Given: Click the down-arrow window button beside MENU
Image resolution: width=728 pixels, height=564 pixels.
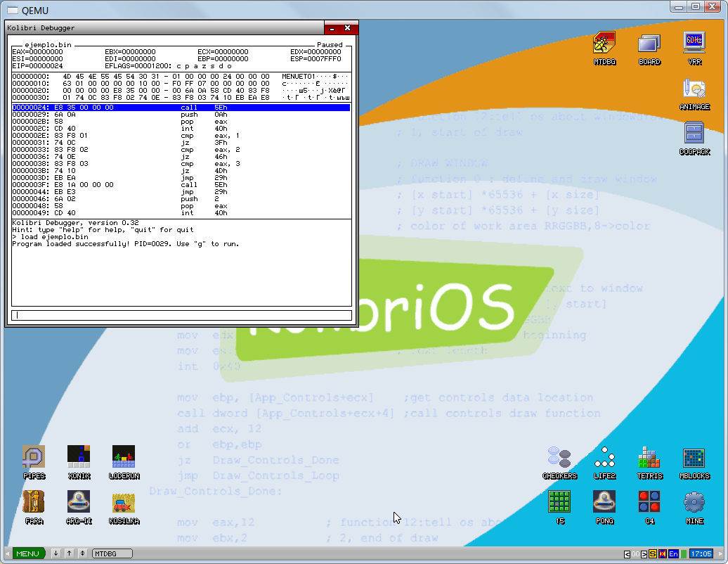Looking at the screenshot, I should tap(56, 553).
